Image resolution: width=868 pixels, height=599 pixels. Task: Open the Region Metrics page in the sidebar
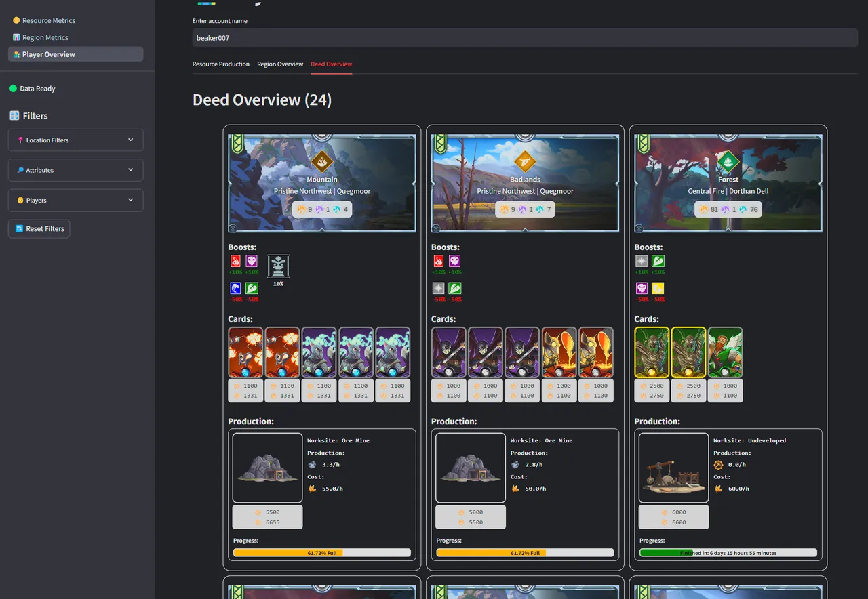pyautogui.click(x=75, y=37)
